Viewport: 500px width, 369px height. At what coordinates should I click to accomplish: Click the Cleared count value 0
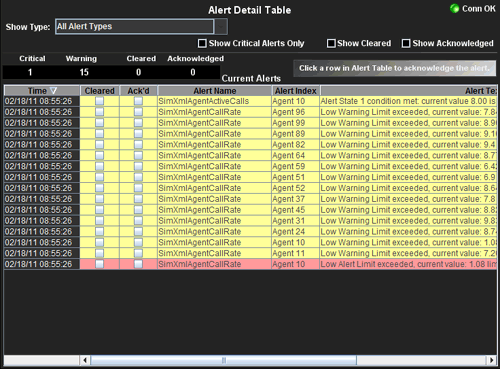[x=138, y=72]
